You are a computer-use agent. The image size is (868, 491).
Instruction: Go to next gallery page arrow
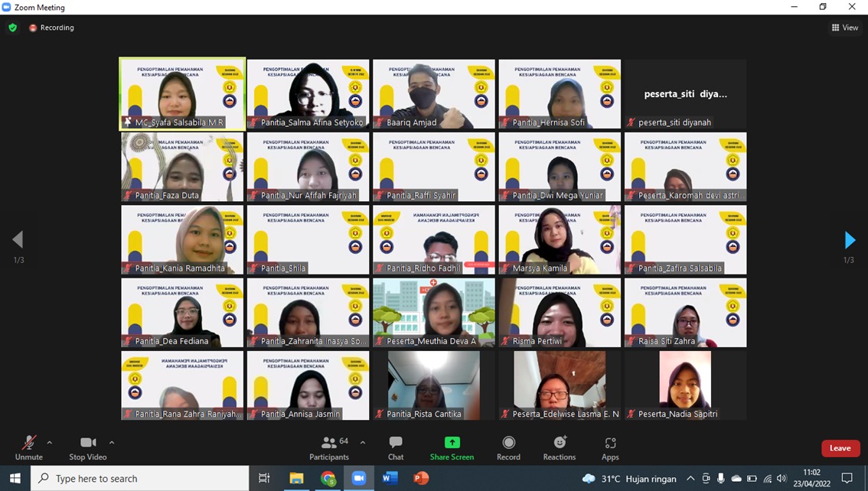[849, 240]
